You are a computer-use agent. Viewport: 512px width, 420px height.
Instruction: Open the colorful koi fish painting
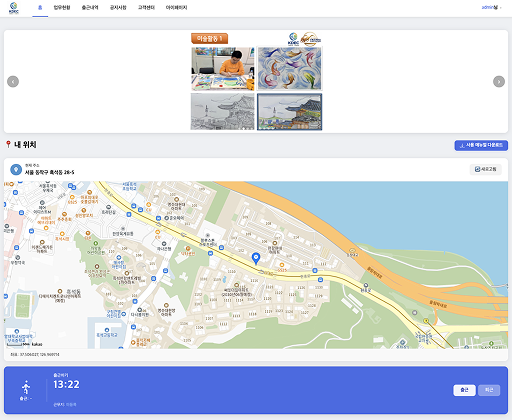[290, 68]
